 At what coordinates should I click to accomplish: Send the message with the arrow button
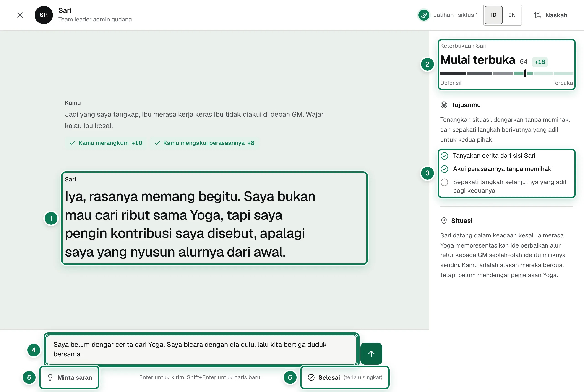[x=371, y=353]
